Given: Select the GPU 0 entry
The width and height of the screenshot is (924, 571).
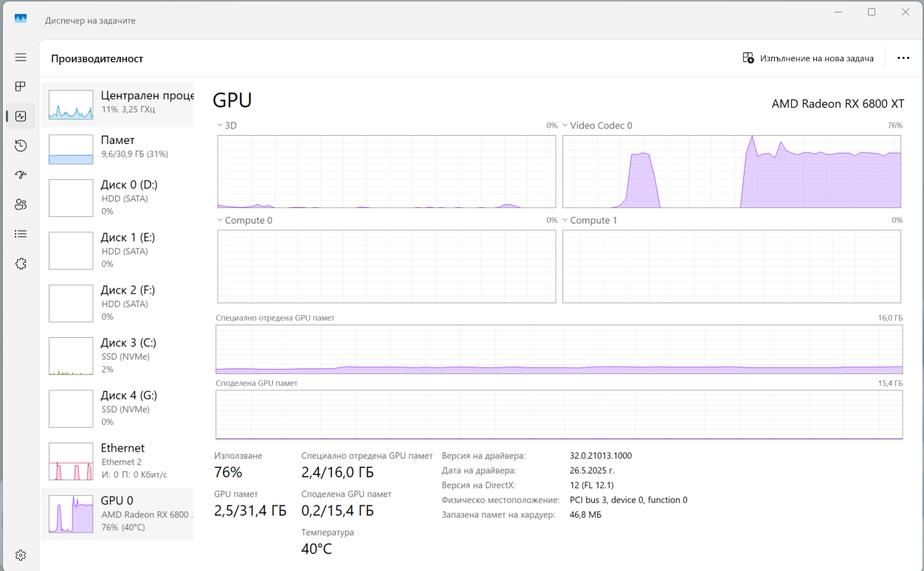Looking at the screenshot, I should click(x=117, y=513).
